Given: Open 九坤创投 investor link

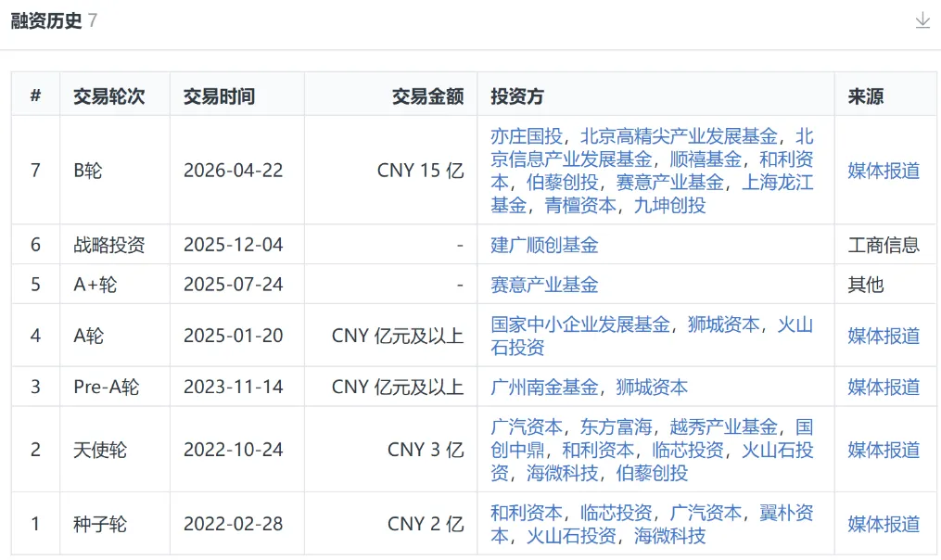Looking at the screenshot, I should pyautogui.click(x=669, y=205).
